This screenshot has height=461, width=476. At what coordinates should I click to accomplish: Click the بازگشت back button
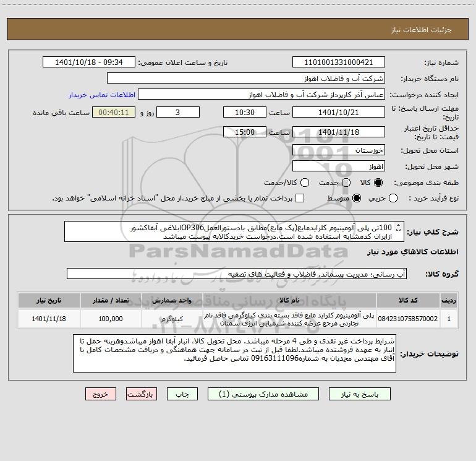click(142, 394)
